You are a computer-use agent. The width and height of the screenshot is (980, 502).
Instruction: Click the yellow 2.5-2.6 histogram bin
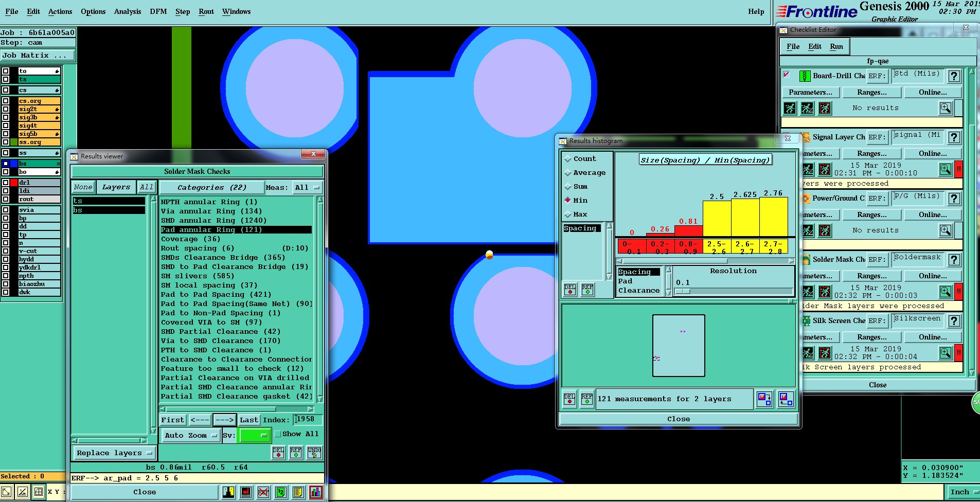717,247
